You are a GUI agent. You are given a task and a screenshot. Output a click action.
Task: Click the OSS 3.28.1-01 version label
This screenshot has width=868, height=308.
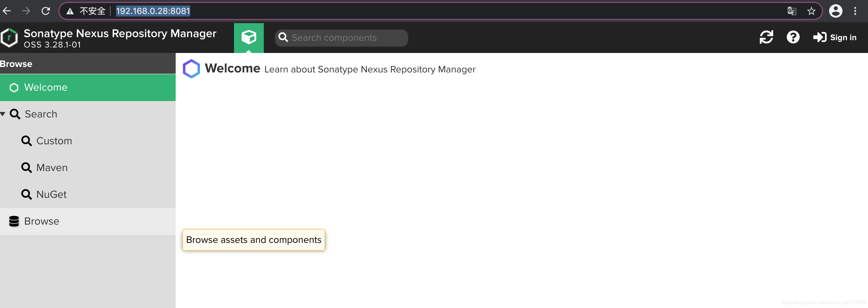click(x=52, y=45)
